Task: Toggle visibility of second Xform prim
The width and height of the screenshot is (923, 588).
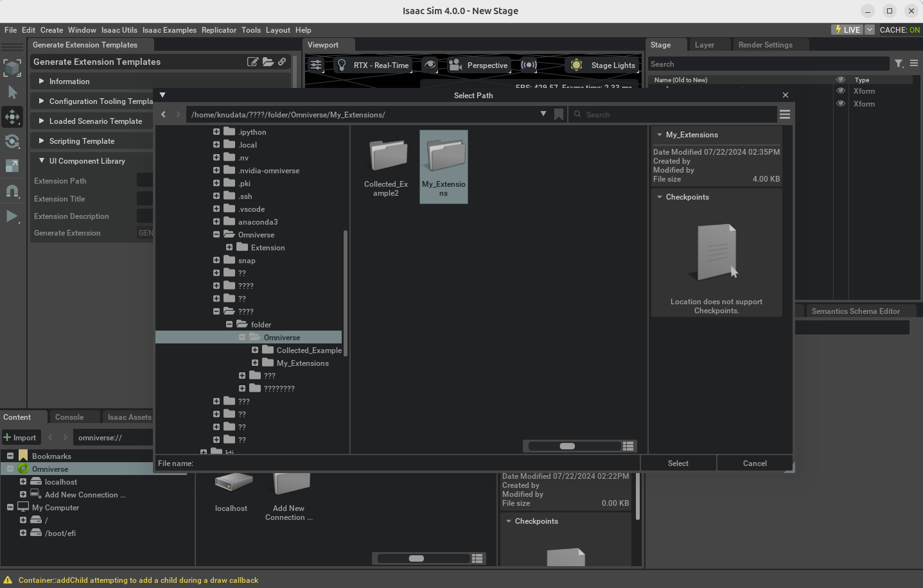Action: point(841,103)
